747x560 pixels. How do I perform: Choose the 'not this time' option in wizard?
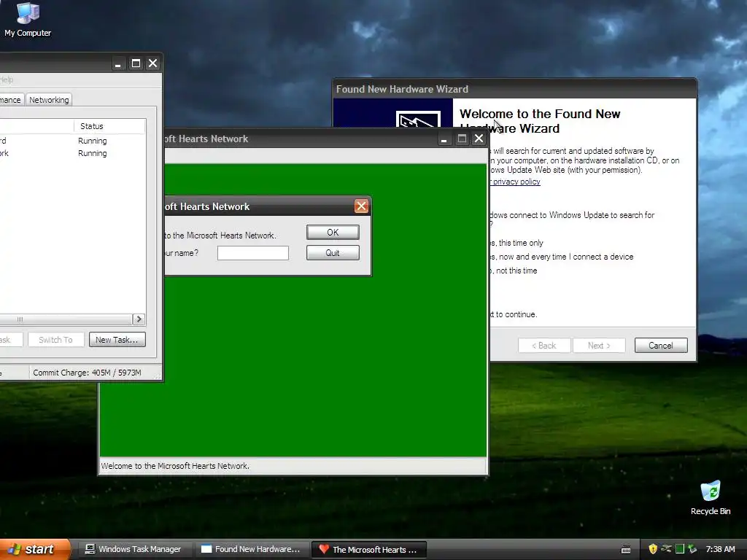(x=514, y=271)
